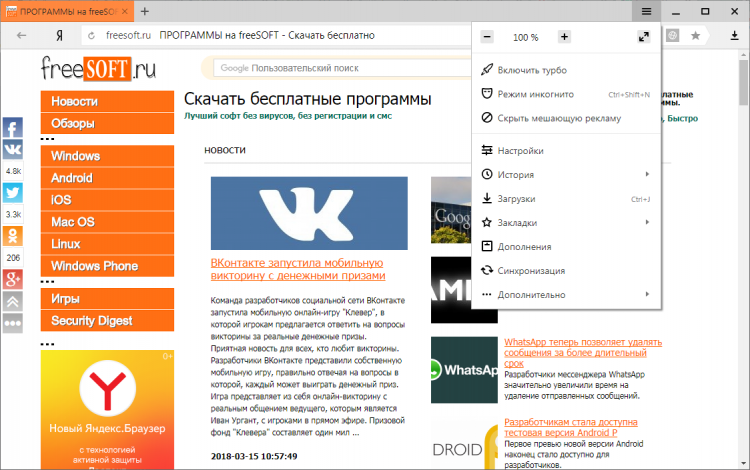Screen dimensions: 750x470
Task: Open the 'Игры' category
Action: point(107,299)
